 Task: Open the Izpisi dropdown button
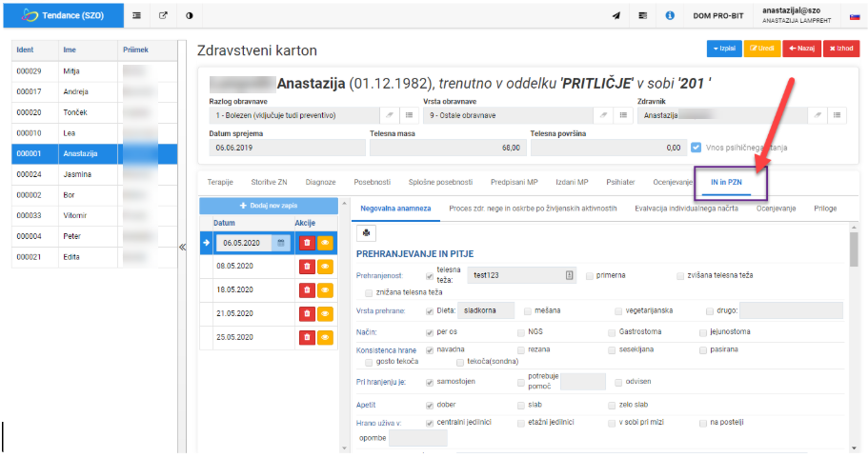724,49
